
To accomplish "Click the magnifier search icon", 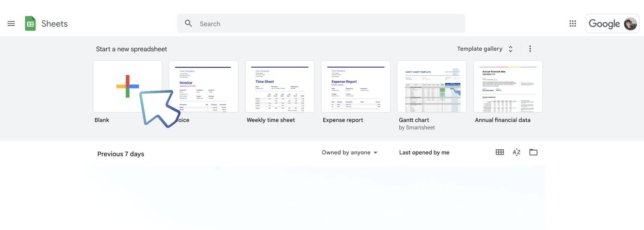I will 188,23.
